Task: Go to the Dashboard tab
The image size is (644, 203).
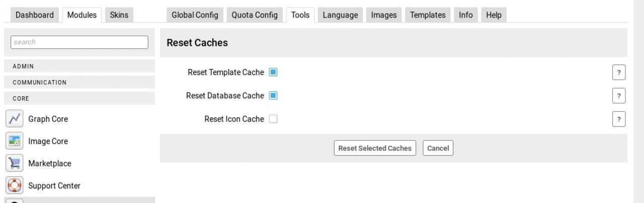Action: coord(35,15)
